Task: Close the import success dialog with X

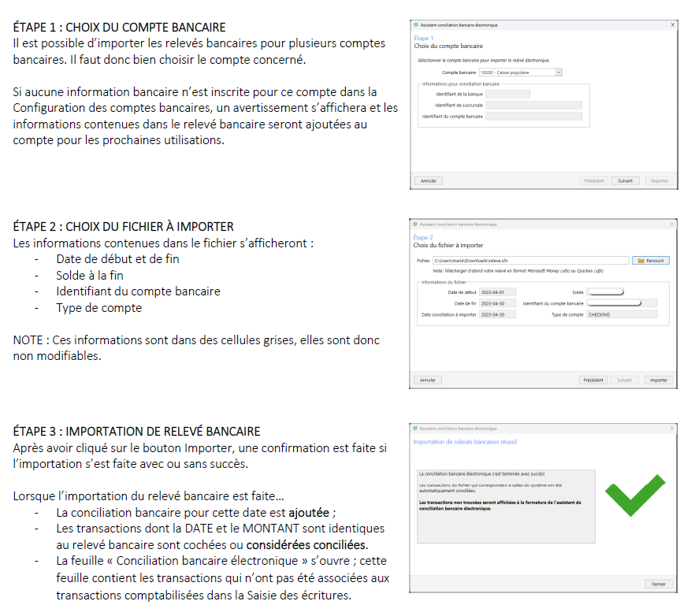Action: tap(671, 429)
